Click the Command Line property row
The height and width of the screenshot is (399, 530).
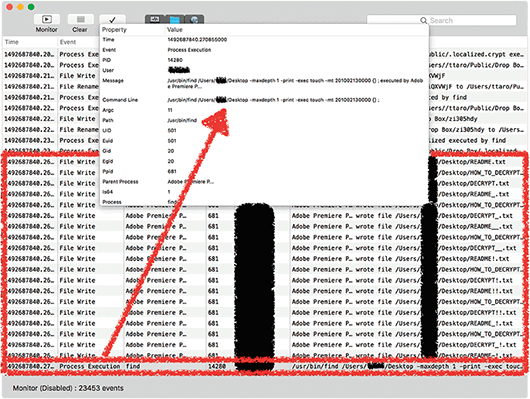264,100
